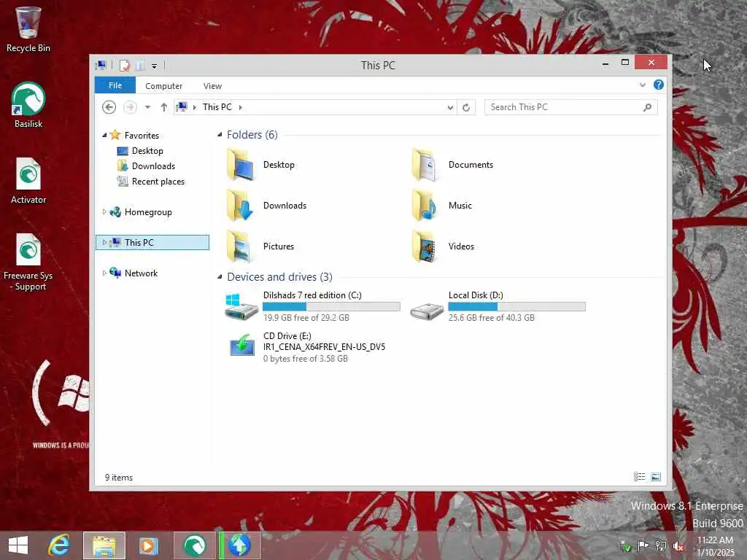The height and width of the screenshot is (560, 747).
Task: Go forward with the Forward arrow
Action: pos(130,107)
